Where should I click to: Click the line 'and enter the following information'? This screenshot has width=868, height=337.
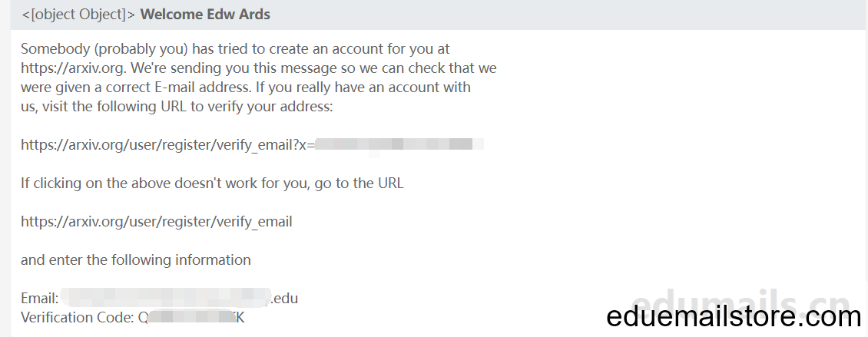click(x=136, y=260)
